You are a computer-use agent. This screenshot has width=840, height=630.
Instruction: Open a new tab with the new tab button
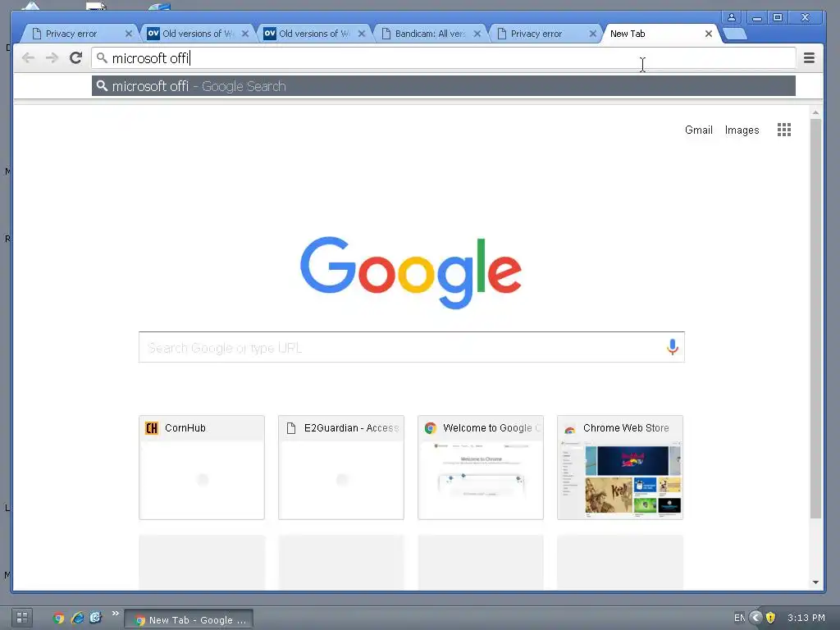(x=735, y=34)
